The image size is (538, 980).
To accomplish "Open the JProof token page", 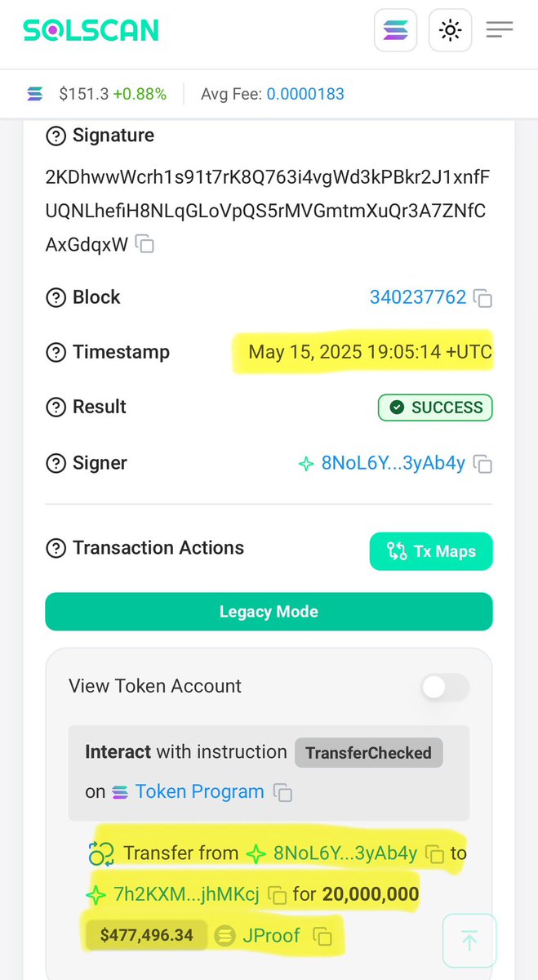I will click(271, 935).
